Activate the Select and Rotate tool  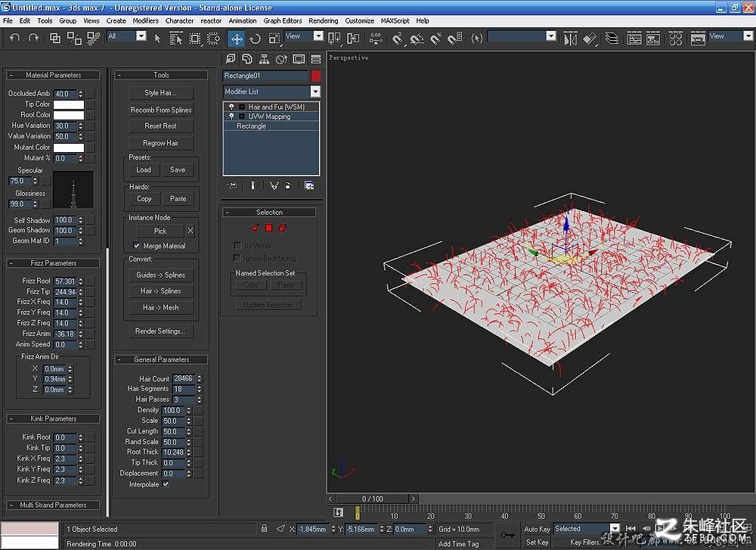tap(255, 39)
